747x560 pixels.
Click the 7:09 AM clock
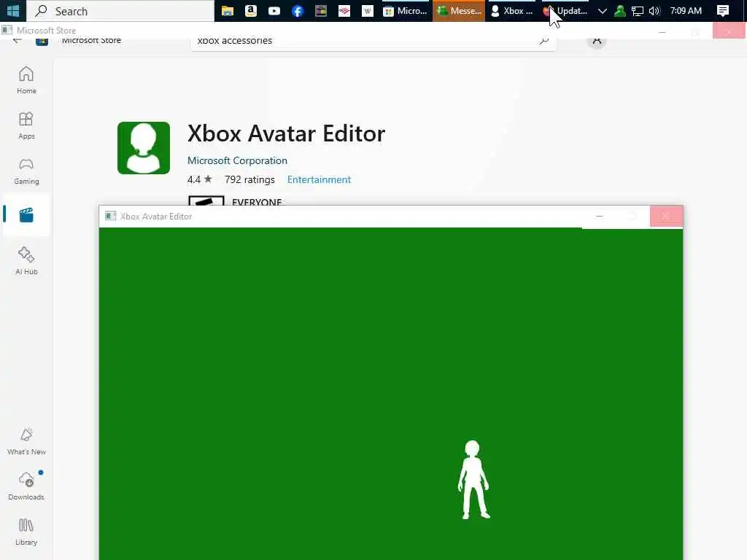686,11
